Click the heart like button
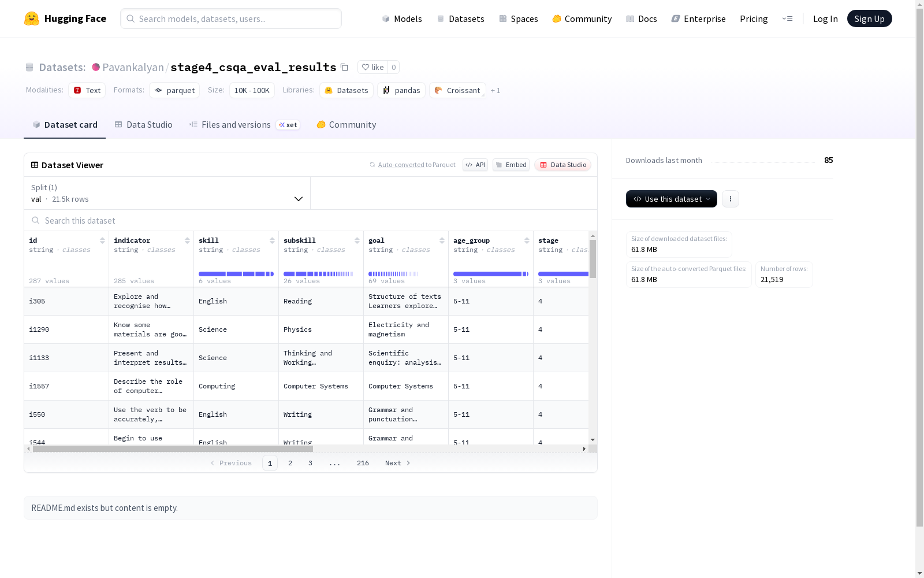This screenshot has width=924, height=578. coord(372,67)
